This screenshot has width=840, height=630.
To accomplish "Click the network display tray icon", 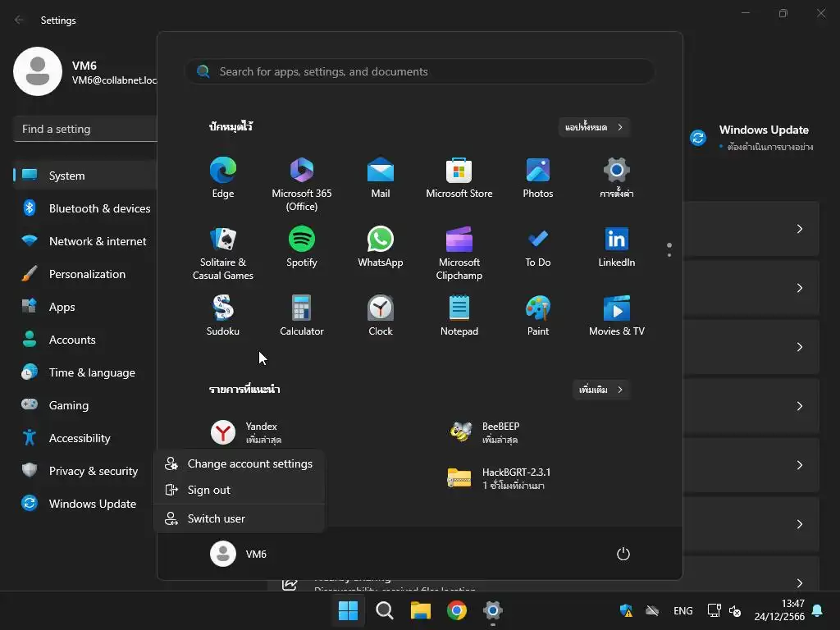I will click(x=714, y=610).
